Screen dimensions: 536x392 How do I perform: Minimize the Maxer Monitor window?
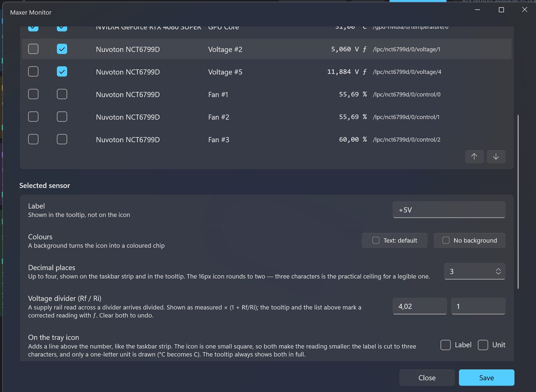tap(477, 10)
